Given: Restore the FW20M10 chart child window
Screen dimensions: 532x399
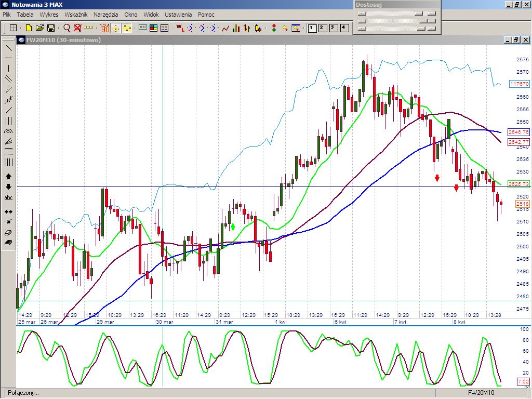Looking at the screenshot, I should (x=516, y=40).
